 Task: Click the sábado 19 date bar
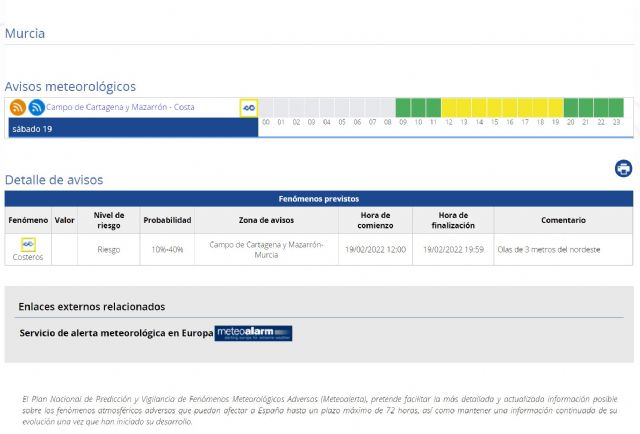coord(132,128)
